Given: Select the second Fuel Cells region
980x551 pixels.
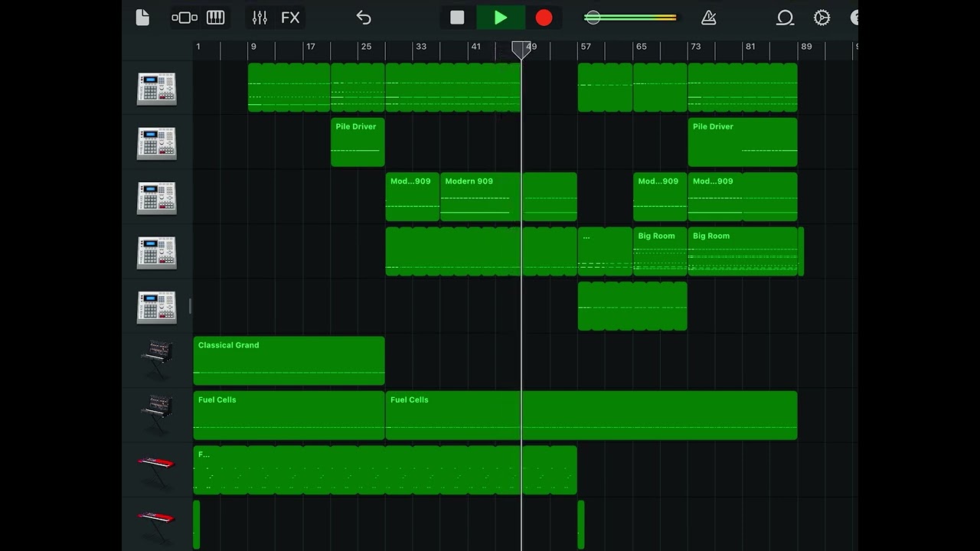Looking at the screenshot, I should [x=591, y=416].
